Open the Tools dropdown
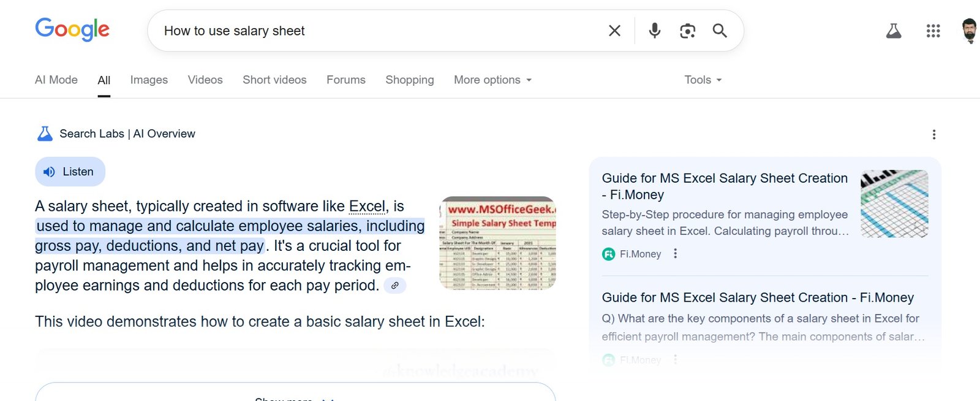980x401 pixels. click(702, 80)
